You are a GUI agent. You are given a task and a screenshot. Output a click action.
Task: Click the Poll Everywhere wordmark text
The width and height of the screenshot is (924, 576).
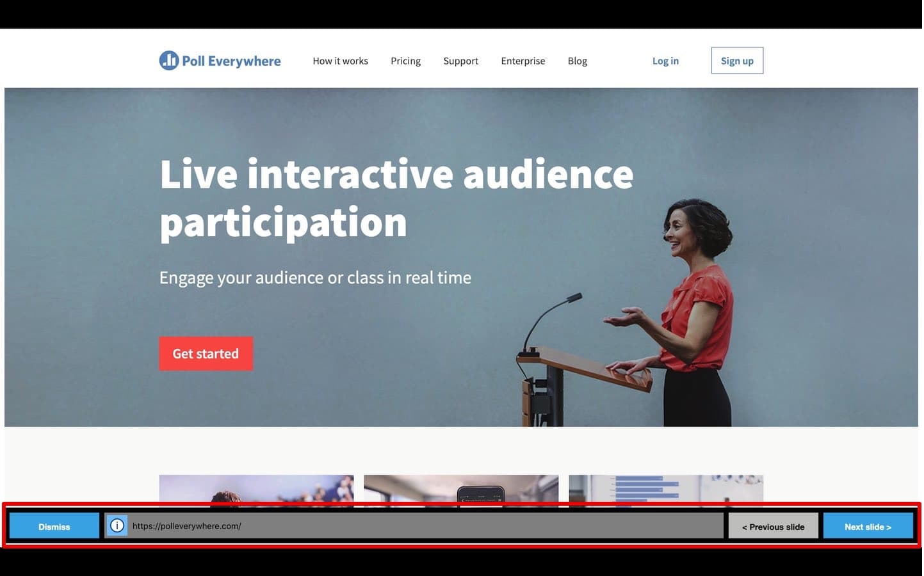pyautogui.click(x=231, y=61)
